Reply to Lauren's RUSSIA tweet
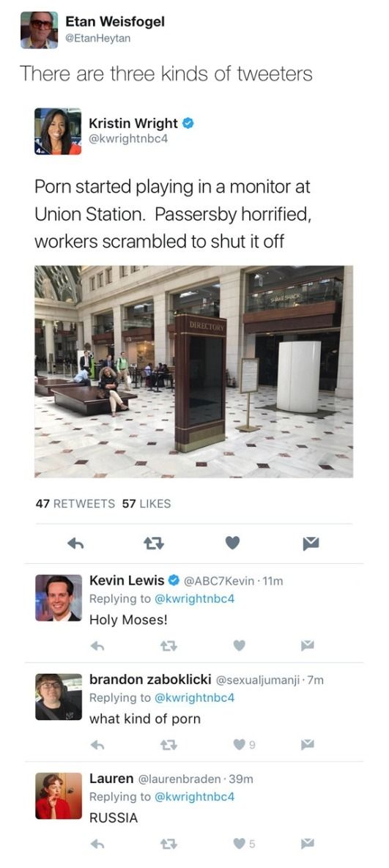Viewport: 389px width, 868px height. 97,844
